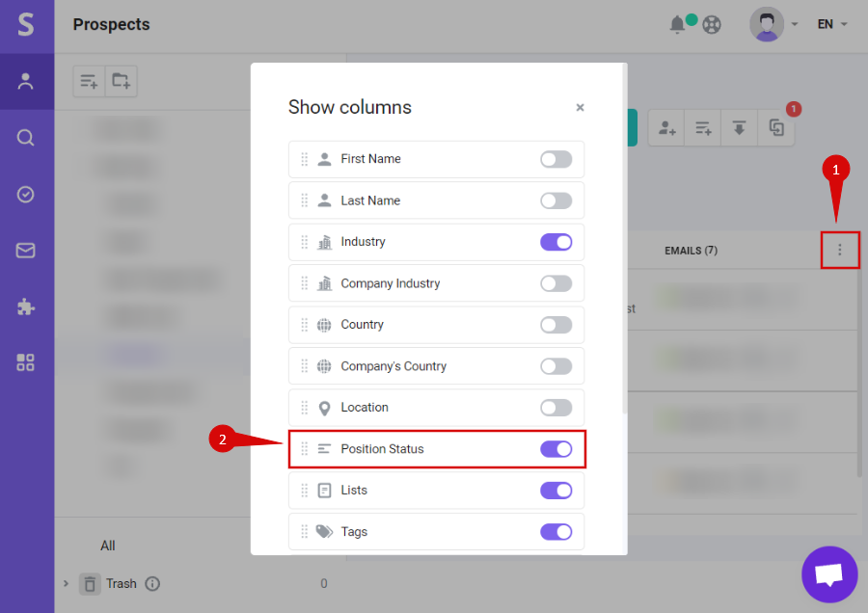Click the Trash bin icon
The height and width of the screenshot is (613, 868).
90,584
